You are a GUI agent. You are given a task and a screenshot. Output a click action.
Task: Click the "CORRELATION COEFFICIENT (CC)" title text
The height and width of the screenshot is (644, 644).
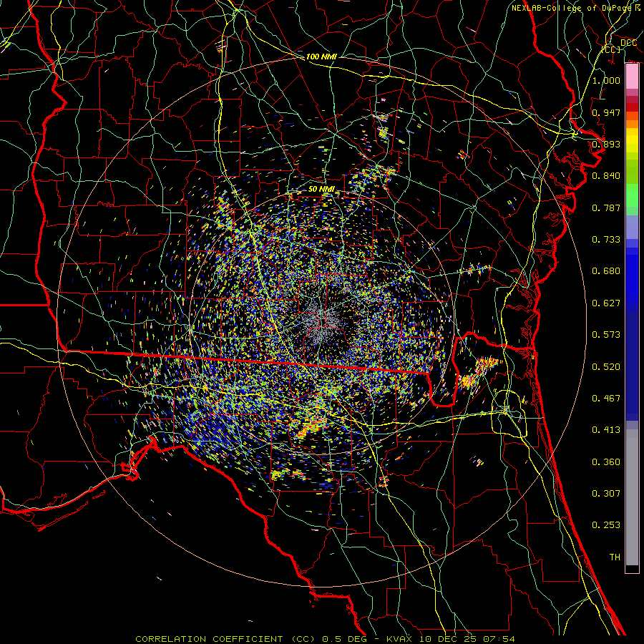pos(225,639)
